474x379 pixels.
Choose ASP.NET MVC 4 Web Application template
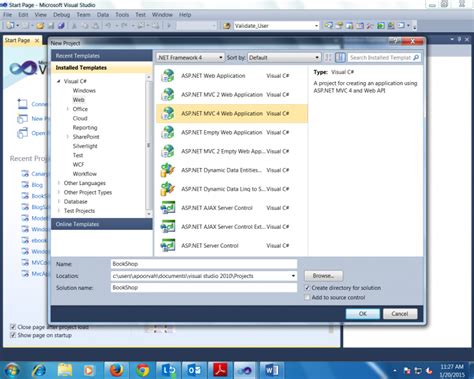[x=232, y=114]
